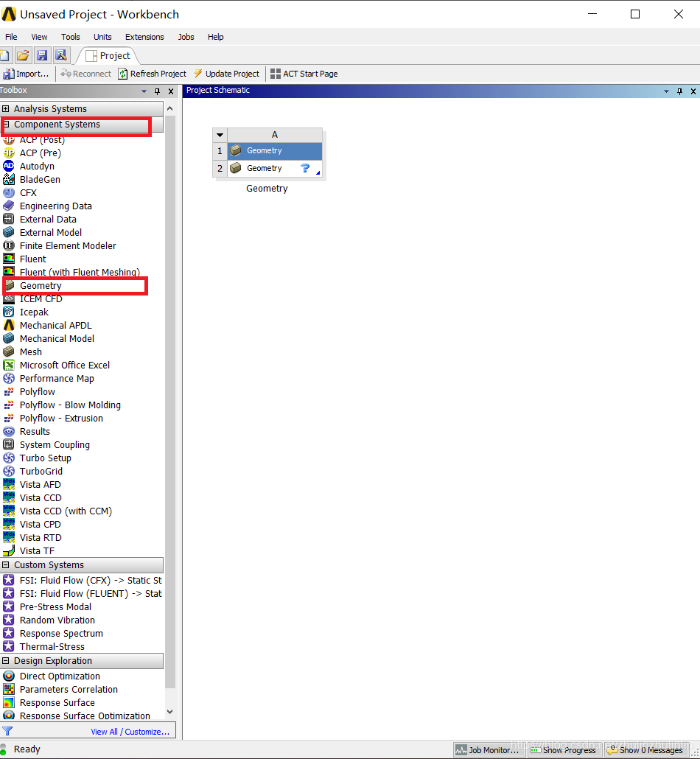Open the Units menu
This screenshot has height=759, width=700.
tap(102, 37)
